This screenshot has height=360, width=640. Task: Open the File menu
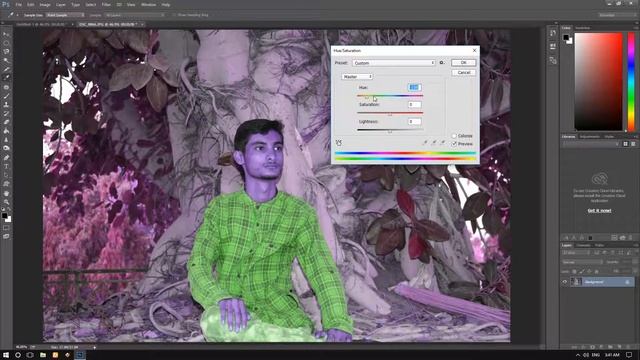pos(18,4)
